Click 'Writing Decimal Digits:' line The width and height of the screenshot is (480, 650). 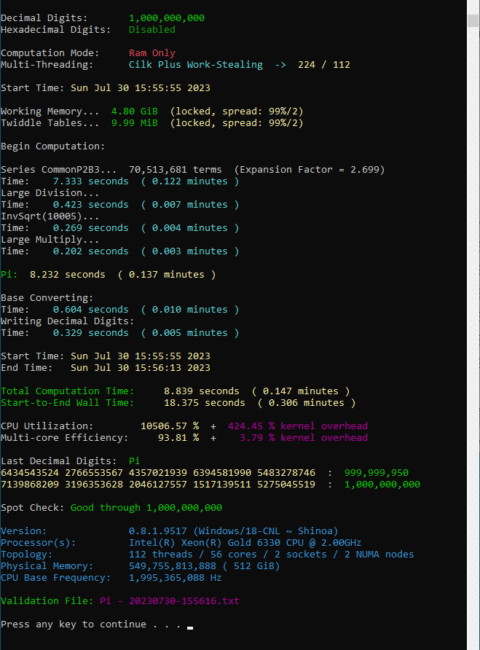tap(67, 321)
